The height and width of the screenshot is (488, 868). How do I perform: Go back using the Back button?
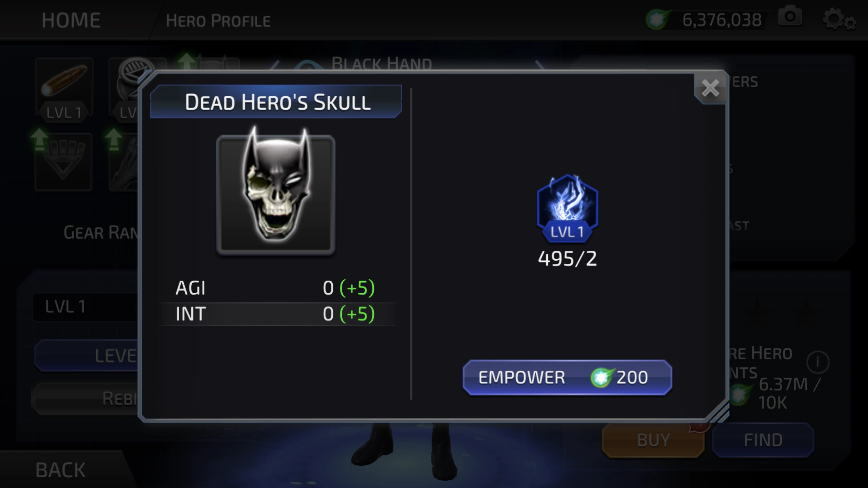tap(61, 470)
